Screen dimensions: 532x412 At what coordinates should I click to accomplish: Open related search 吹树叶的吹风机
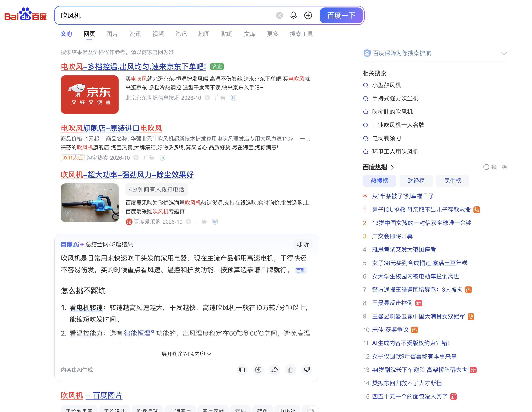coord(392,112)
